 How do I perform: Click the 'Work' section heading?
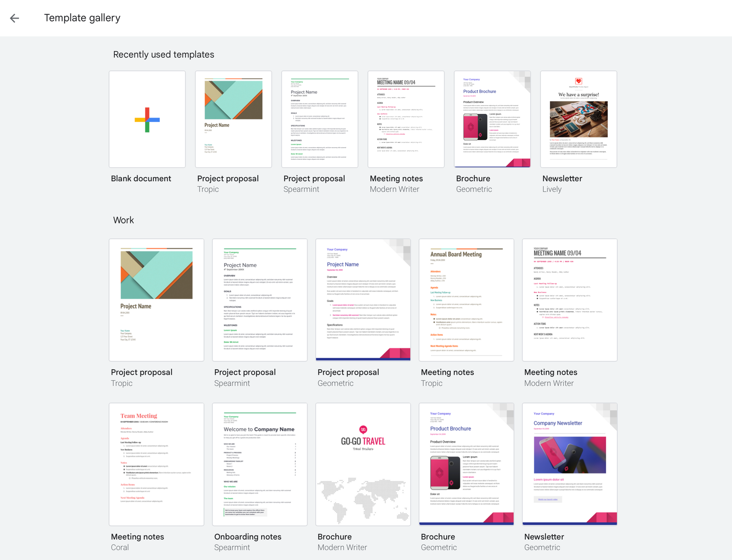click(123, 220)
